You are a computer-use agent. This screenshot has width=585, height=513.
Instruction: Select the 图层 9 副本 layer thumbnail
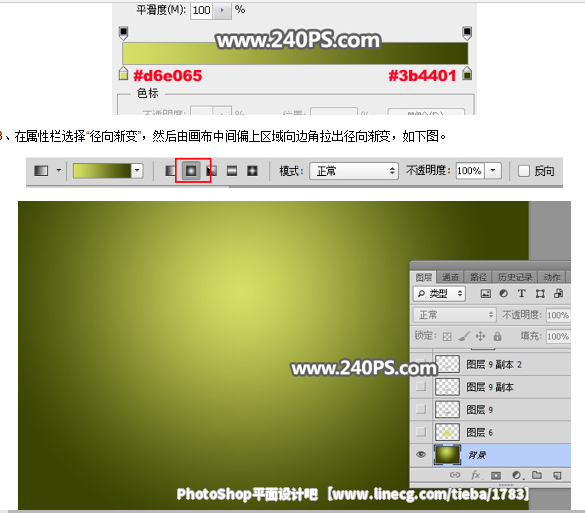(447, 387)
